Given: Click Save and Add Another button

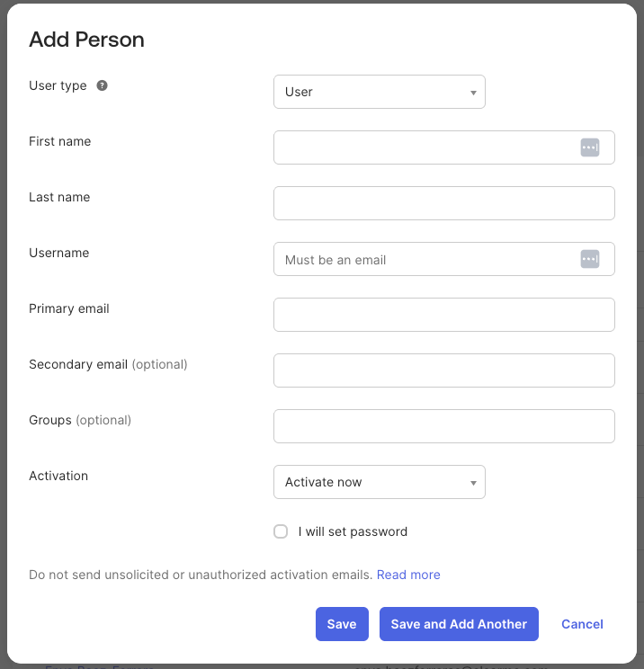Looking at the screenshot, I should pyautogui.click(x=459, y=624).
